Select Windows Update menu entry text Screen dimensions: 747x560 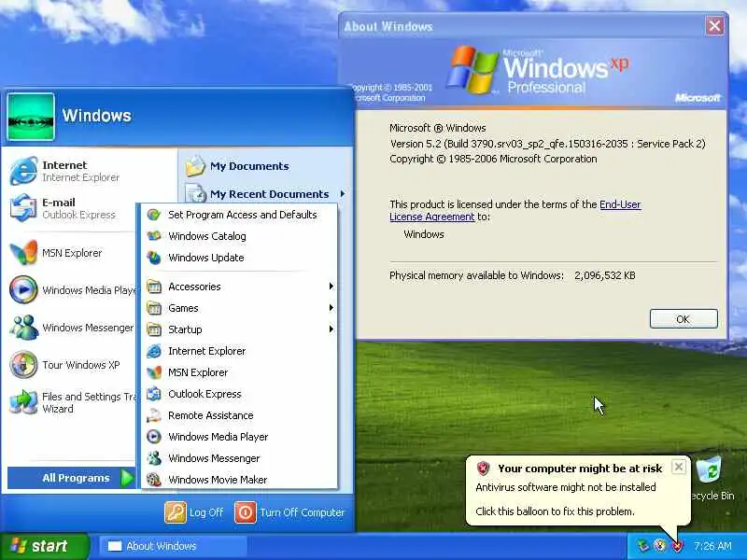[205, 258]
